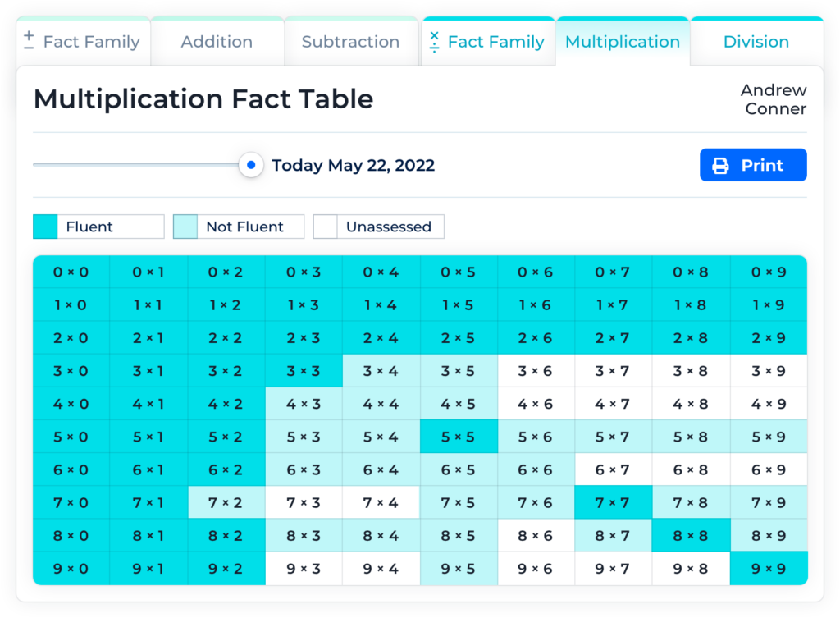
Task: Select the 8 × 8 fact cell
Action: [690, 535]
